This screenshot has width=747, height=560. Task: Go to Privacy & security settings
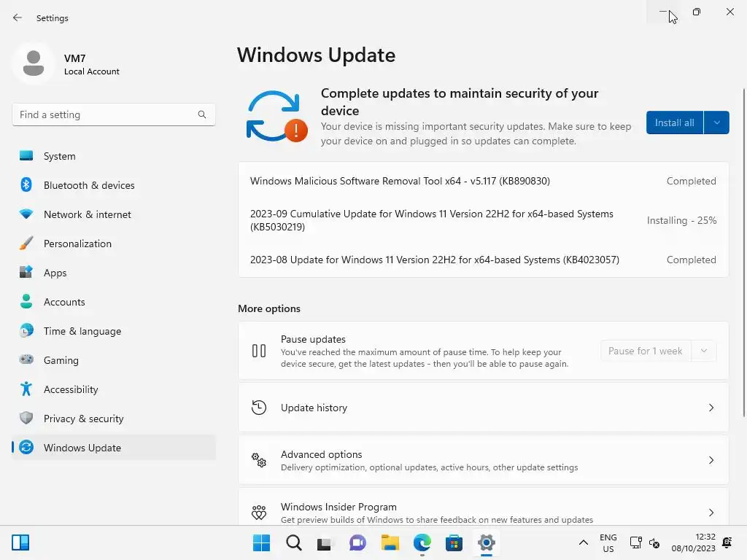[x=114, y=418]
